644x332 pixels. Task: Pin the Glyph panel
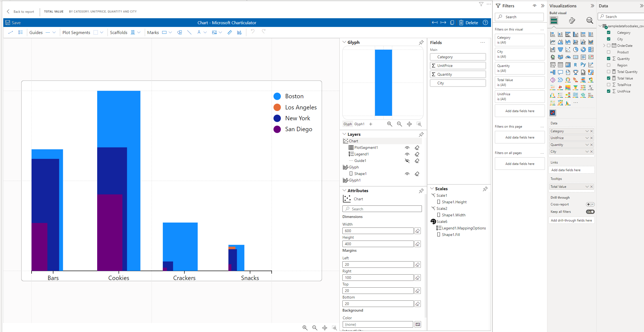pyautogui.click(x=421, y=42)
